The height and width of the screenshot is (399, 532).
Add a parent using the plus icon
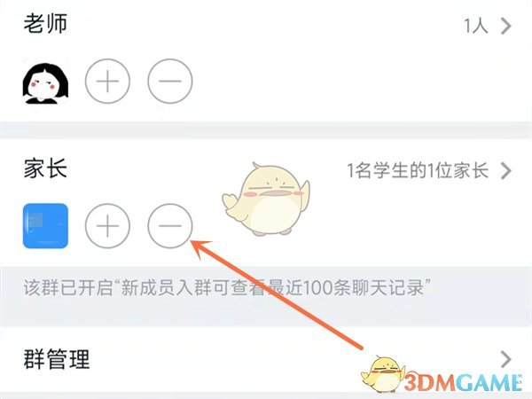pos(107,225)
